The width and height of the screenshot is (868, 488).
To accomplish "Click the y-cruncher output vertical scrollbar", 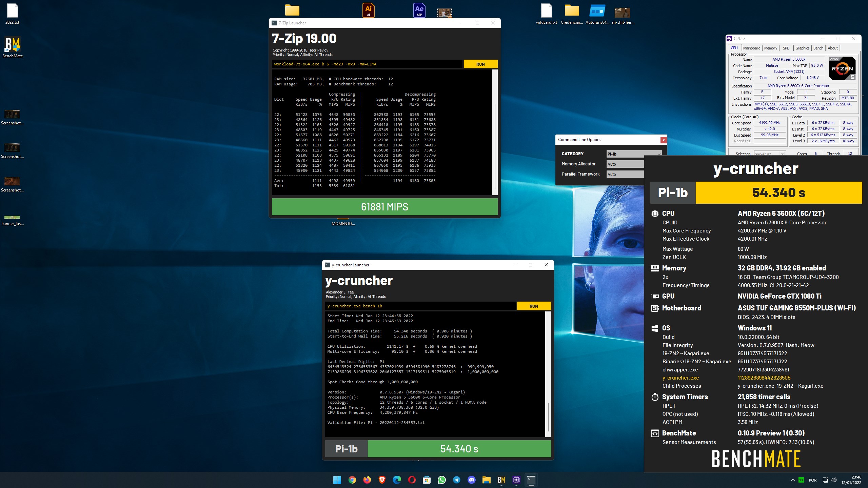I will click(548, 374).
